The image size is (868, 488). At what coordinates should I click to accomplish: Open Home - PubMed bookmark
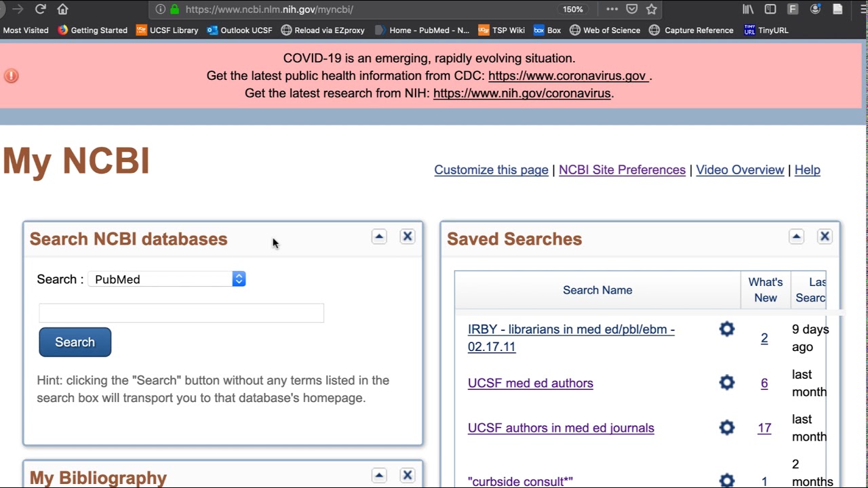(x=422, y=30)
